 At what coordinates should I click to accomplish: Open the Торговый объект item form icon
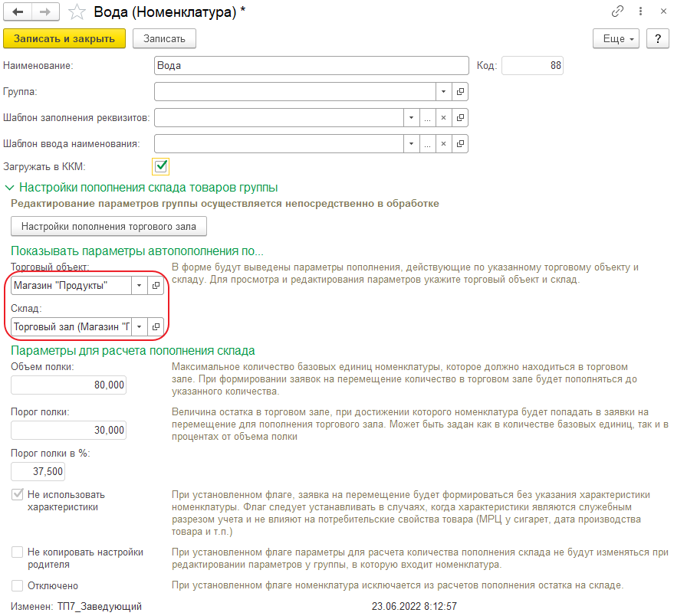(155, 285)
